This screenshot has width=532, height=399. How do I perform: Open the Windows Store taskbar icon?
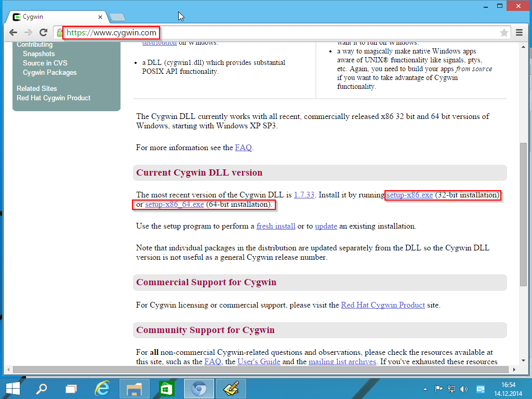click(x=166, y=389)
